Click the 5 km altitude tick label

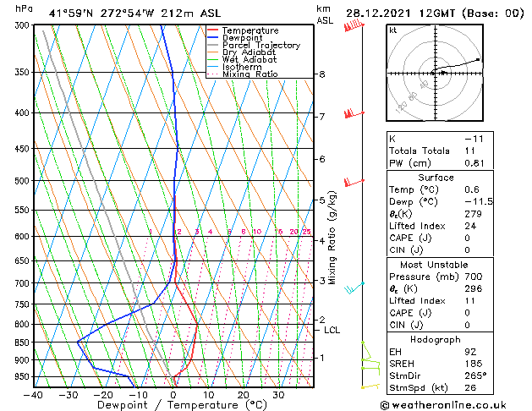coord(322,200)
